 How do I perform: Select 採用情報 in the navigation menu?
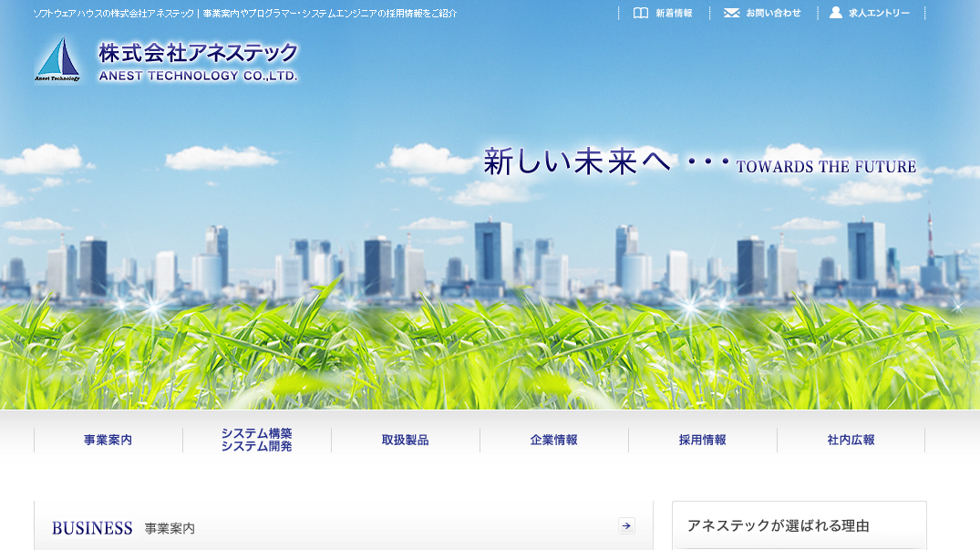tap(703, 439)
